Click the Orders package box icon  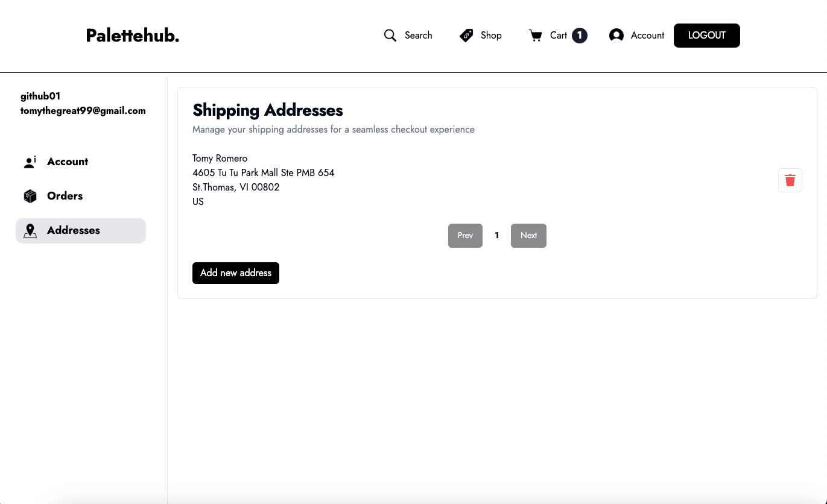tap(30, 196)
